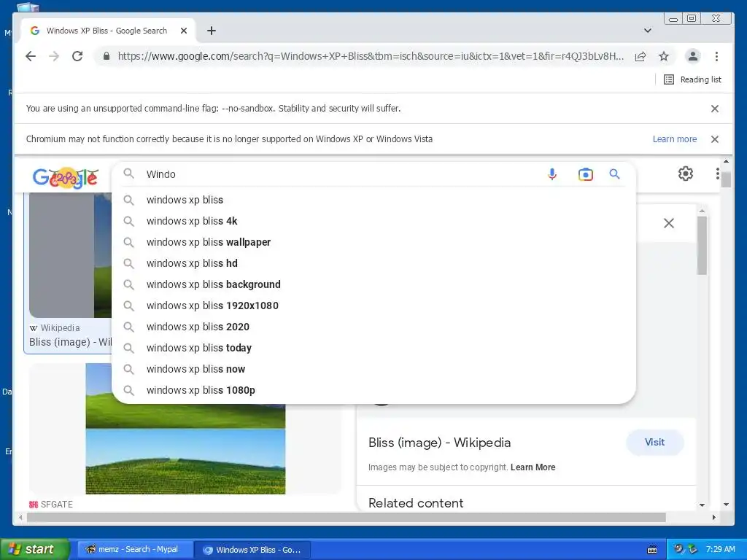Start voice search with the microphone icon
The image size is (747, 560).
tap(552, 174)
